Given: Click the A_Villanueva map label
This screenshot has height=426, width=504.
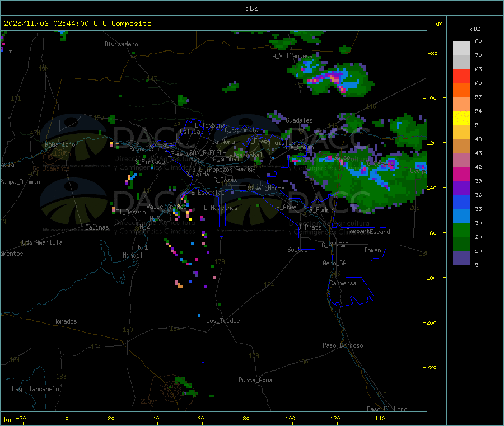Looking at the screenshot, I should coord(292,56).
